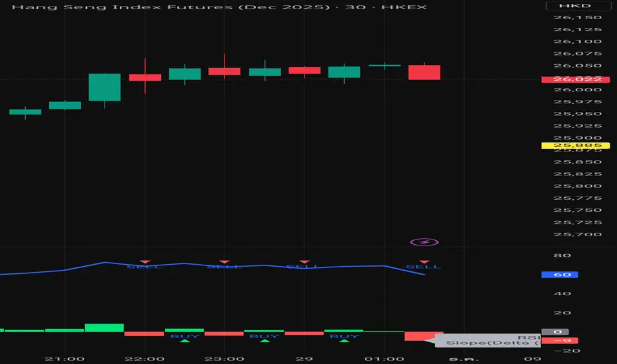Click the BUY marker after 23:00
This screenshot has height=364, width=617.
264,338
